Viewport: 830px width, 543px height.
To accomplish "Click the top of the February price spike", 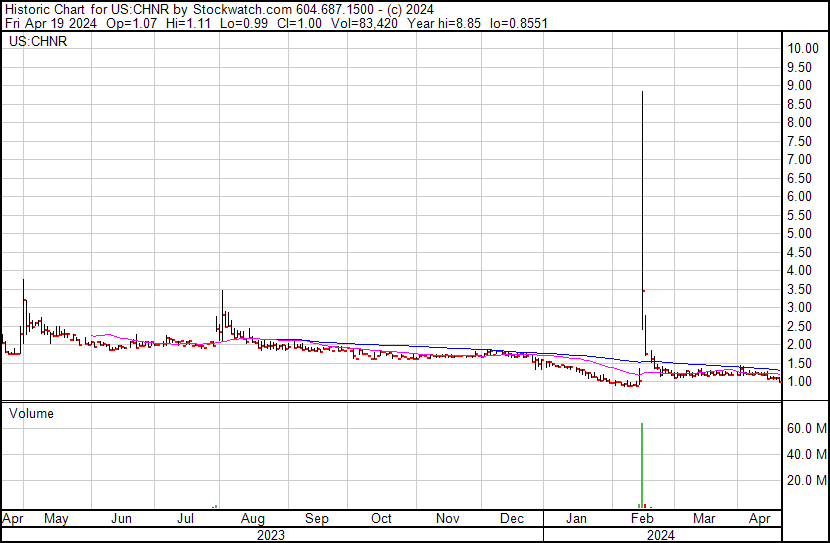I will coord(641,93).
